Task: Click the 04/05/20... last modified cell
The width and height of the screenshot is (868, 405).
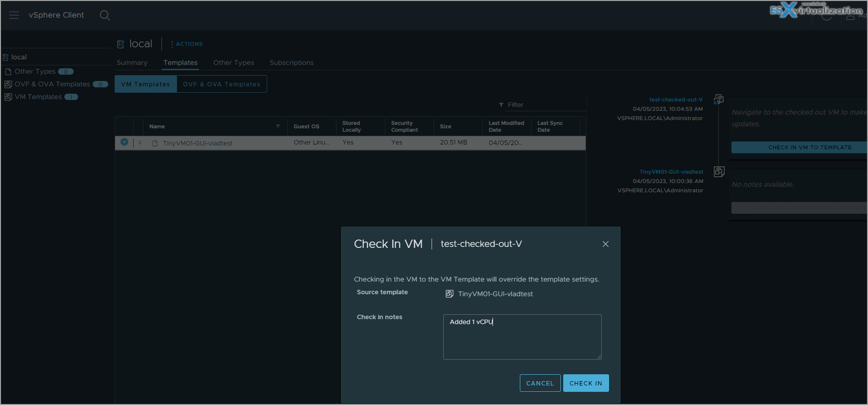Action: point(506,142)
